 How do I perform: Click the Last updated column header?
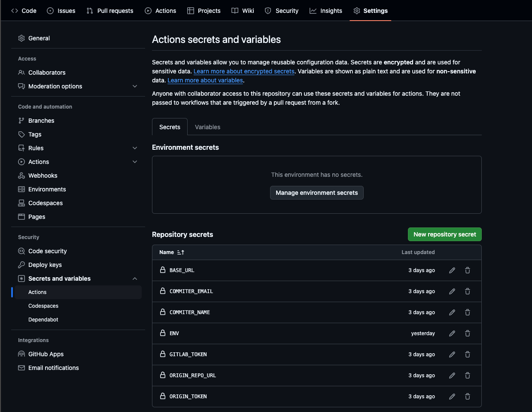click(418, 252)
